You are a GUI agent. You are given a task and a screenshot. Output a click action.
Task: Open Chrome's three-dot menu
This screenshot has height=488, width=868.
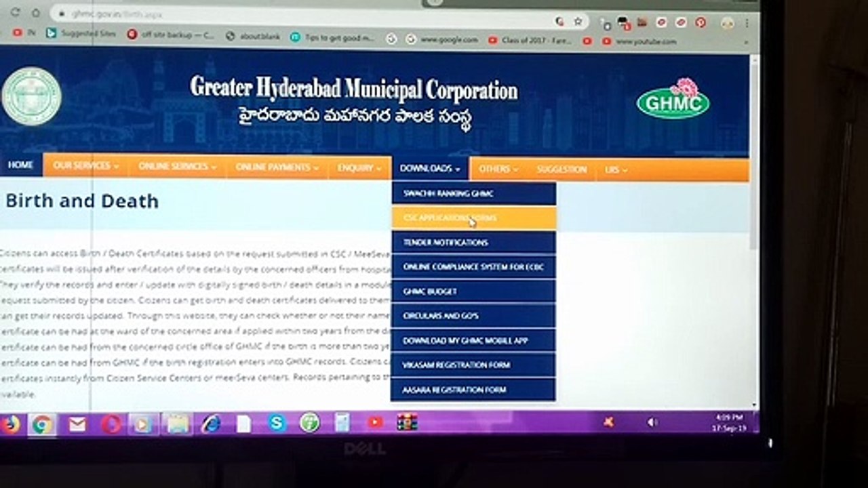tap(747, 23)
